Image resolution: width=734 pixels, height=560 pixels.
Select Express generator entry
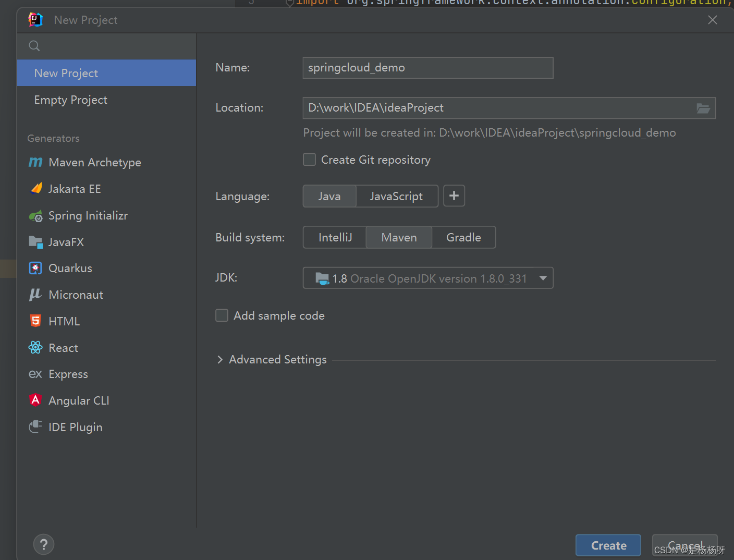[x=106, y=374]
